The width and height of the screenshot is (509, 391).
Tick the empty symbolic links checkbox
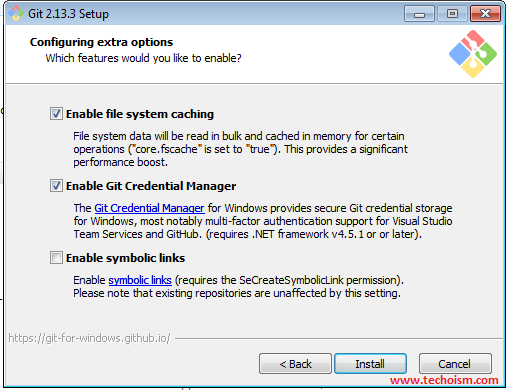(56, 258)
